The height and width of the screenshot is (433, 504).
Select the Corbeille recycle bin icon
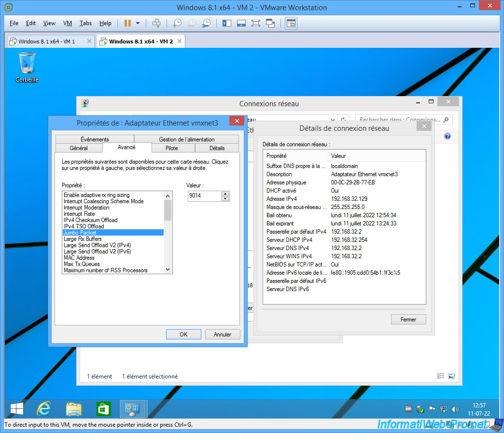pos(27,68)
